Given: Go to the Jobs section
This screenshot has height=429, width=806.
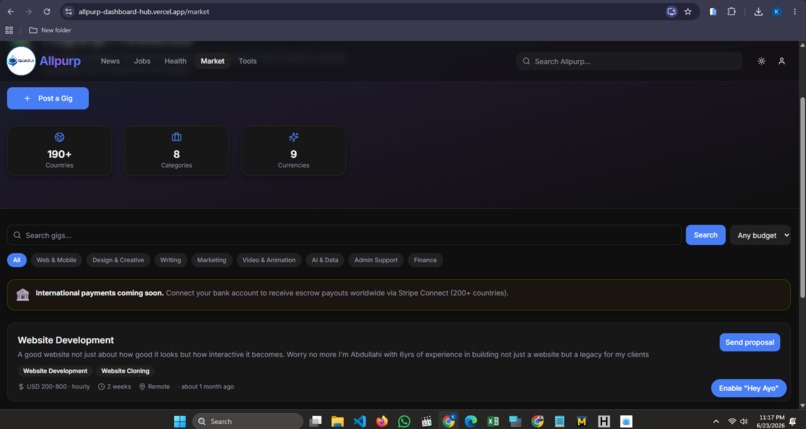Looking at the screenshot, I should click(142, 61).
